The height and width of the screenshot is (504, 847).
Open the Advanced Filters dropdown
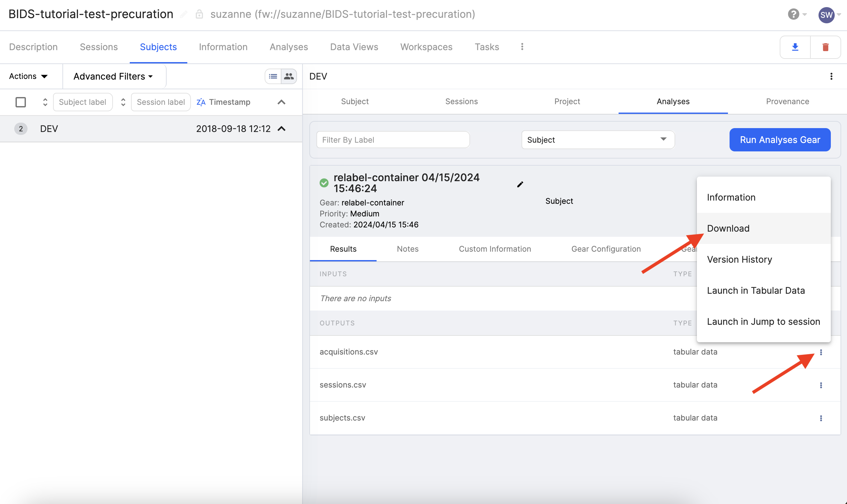click(x=113, y=76)
